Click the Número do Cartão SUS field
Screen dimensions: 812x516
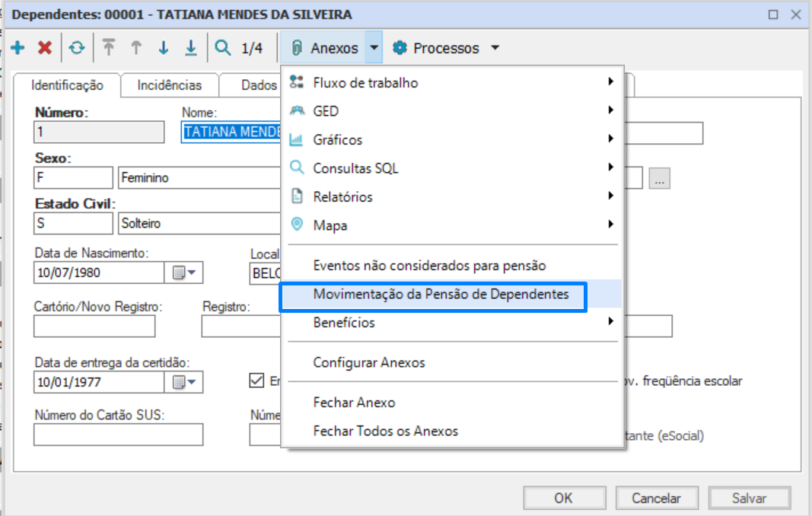tap(118, 435)
